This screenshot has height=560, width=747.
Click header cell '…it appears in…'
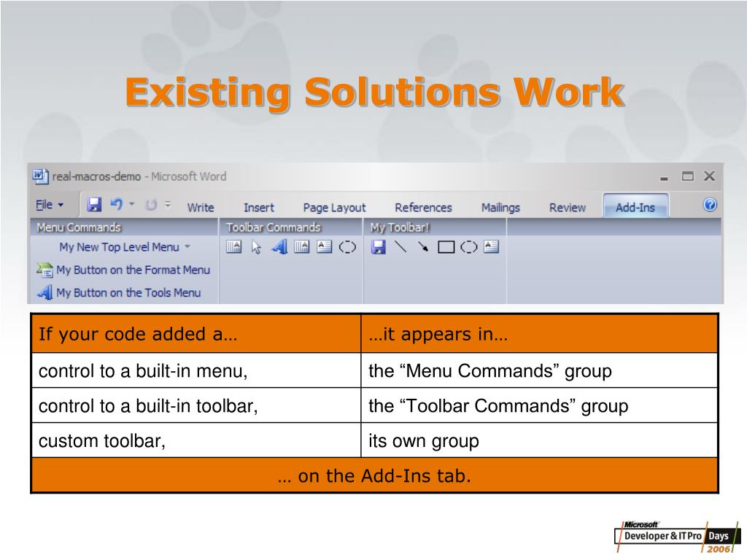coord(539,334)
